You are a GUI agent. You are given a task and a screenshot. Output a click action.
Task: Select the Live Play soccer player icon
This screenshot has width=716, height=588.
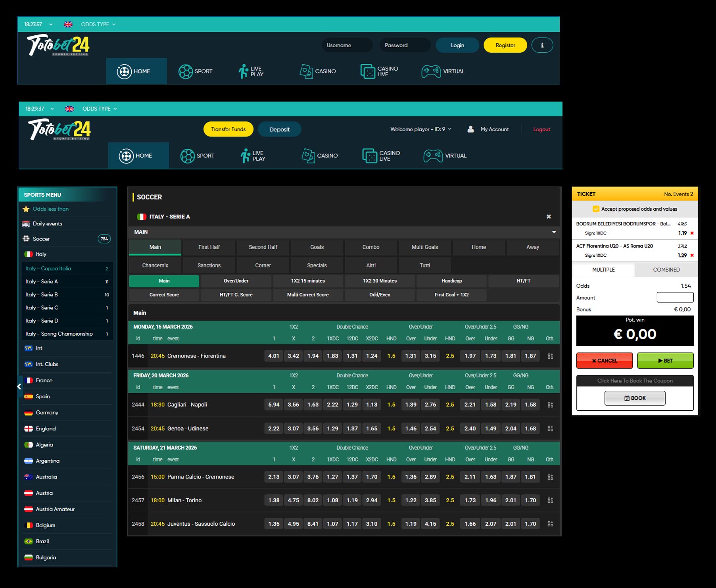point(243,71)
